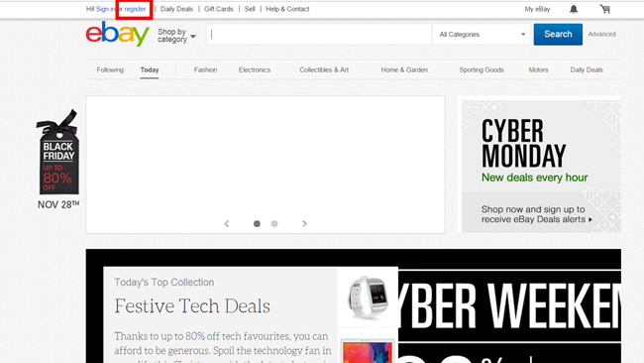Open Festive Tech Deals collection heading
Screen dimensions: 644x363
pos(192,305)
